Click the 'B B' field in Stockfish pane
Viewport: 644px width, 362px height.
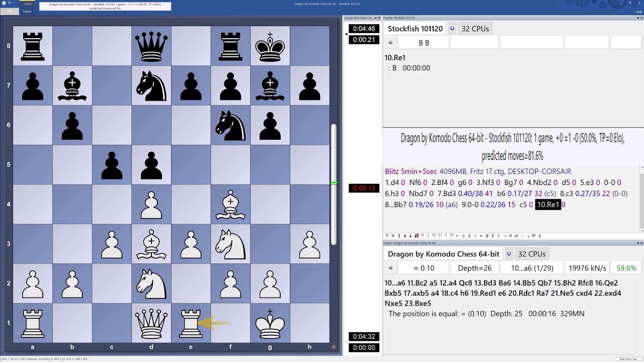pos(424,43)
